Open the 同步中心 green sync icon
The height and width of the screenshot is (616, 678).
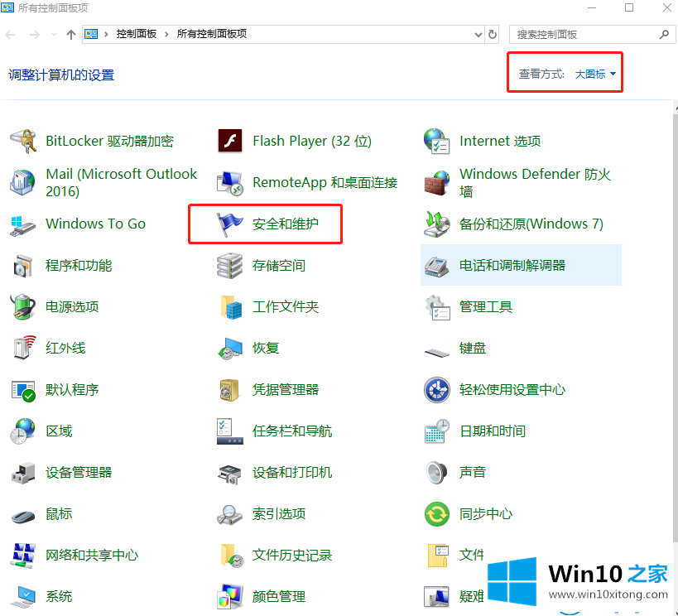point(437,514)
